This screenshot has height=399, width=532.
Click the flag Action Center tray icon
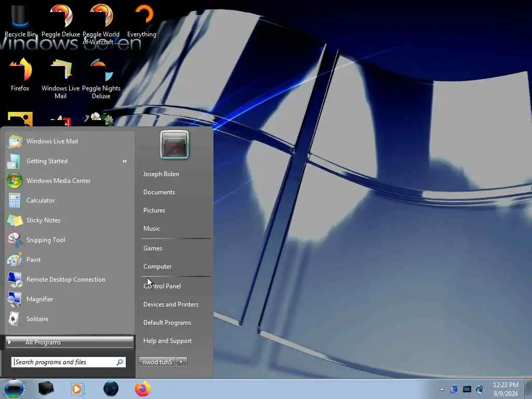point(454,389)
